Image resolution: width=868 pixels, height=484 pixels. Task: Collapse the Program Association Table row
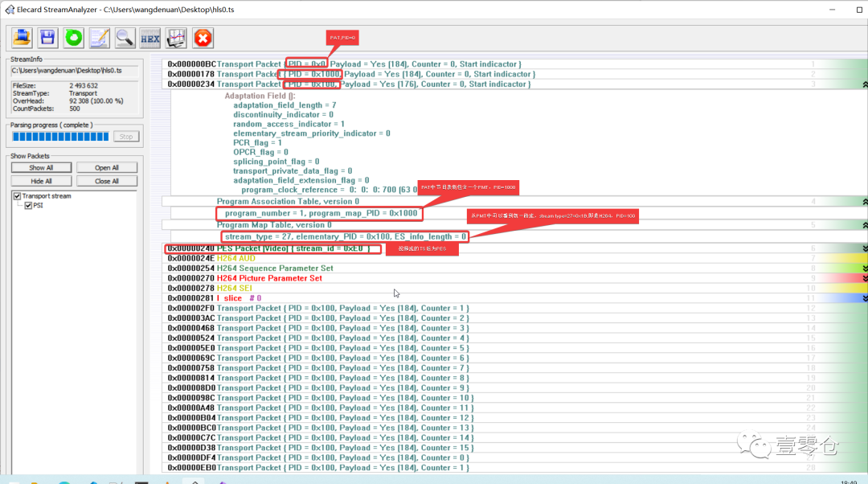click(x=864, y=202)
